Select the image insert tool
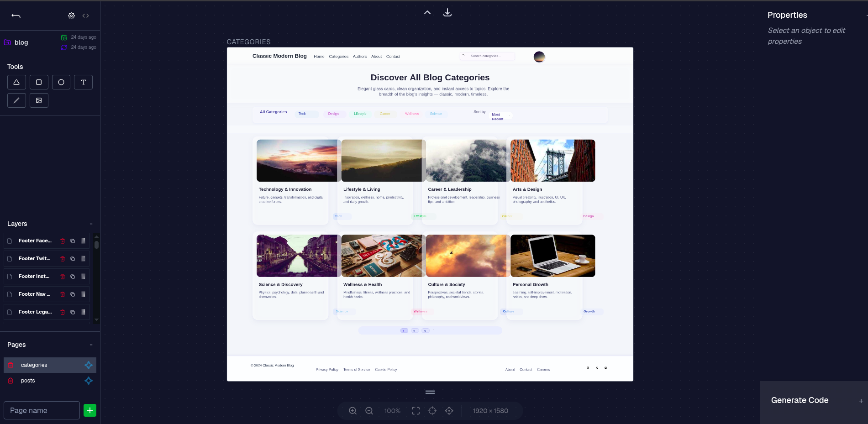Screen dimensions: 868x424 click(39, 100)
